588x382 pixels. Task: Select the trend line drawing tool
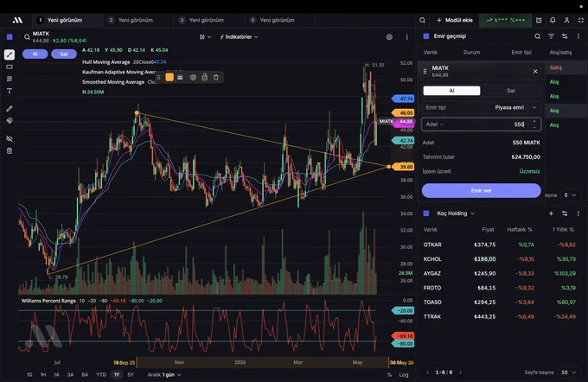pos(10,54)
